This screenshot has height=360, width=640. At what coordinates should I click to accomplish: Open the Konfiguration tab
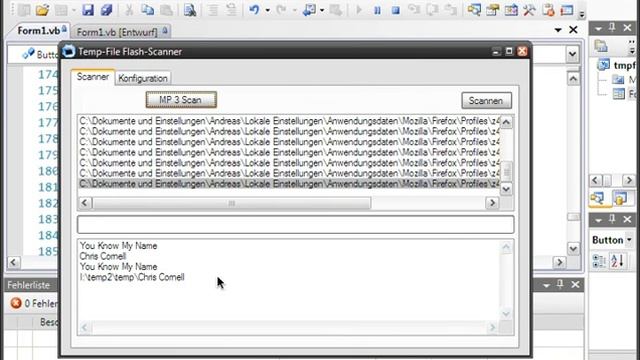[x=143, y=78]
